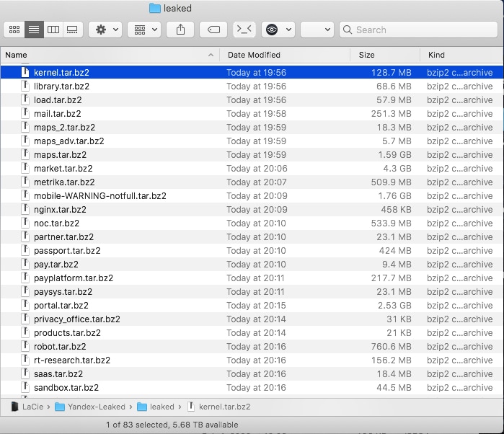
Task: Click the Edit Tags toolbar button
Action: tap(213, 30)
